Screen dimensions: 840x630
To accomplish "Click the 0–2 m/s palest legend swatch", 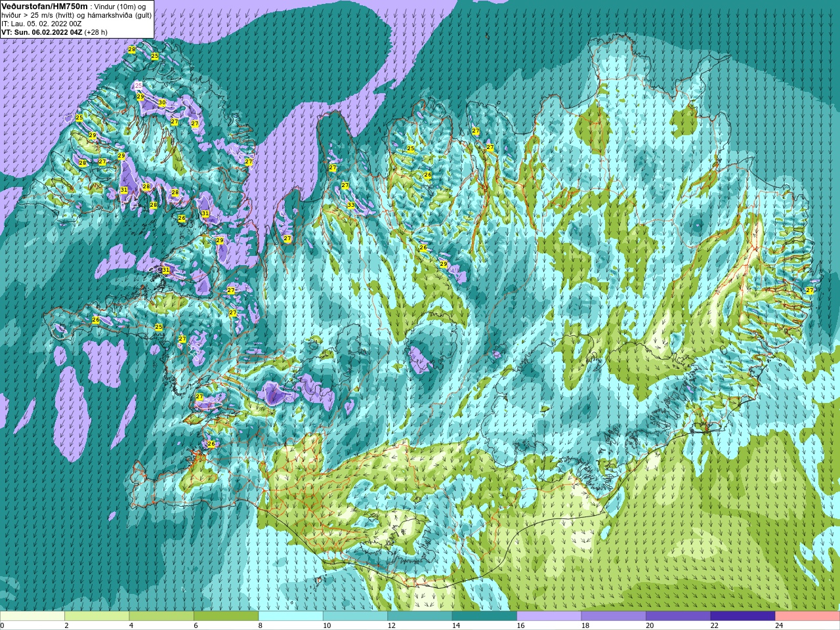I will click(32, 616).
